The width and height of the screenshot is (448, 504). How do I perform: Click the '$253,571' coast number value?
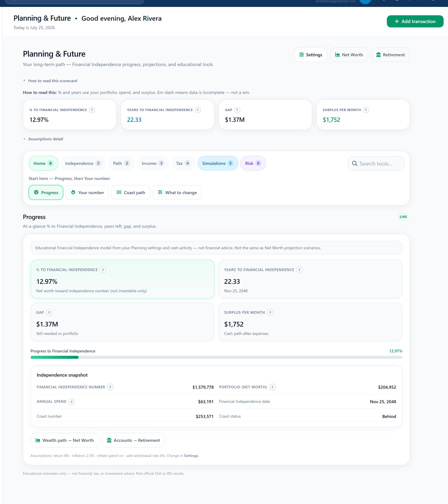coord(204,416)
